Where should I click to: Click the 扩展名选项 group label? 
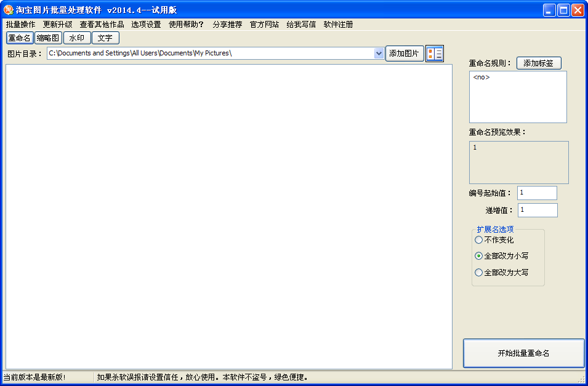pyautogui.click(x=495, y=229)
